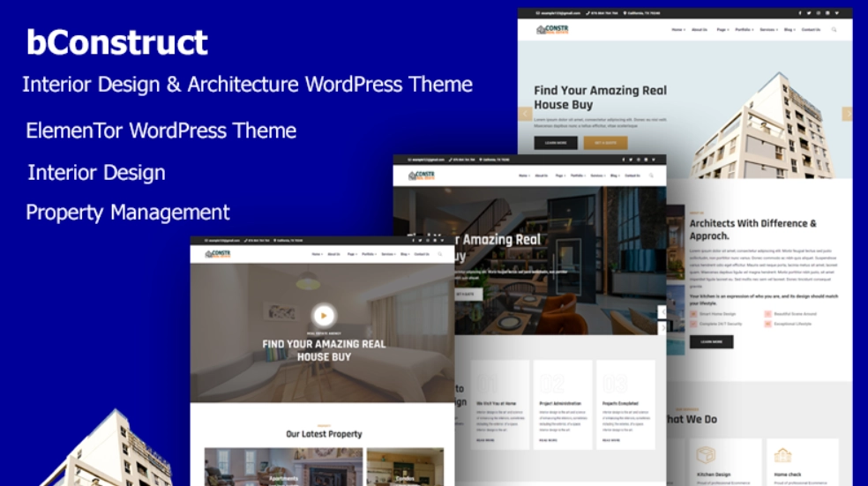Click search magnifier in bedroom mockup navbar
Image resolution: width=868 pixels, height=486 pixels.
click(x=440, y=254)
